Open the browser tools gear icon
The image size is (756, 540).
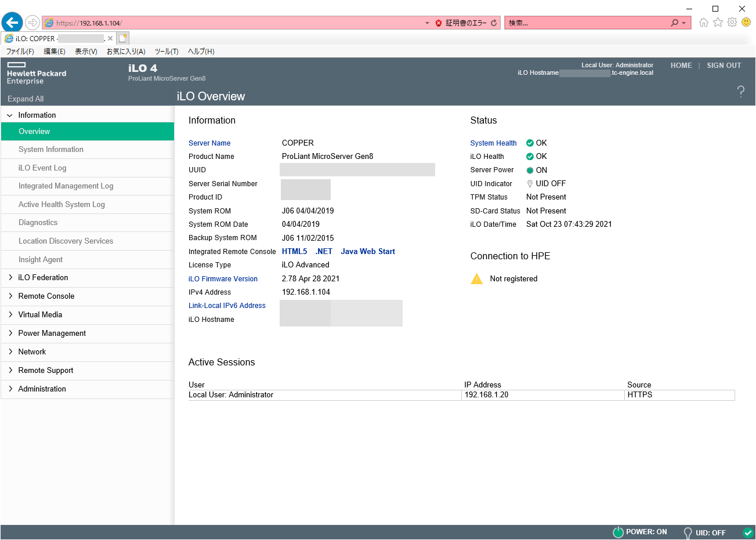pos(732,23)
